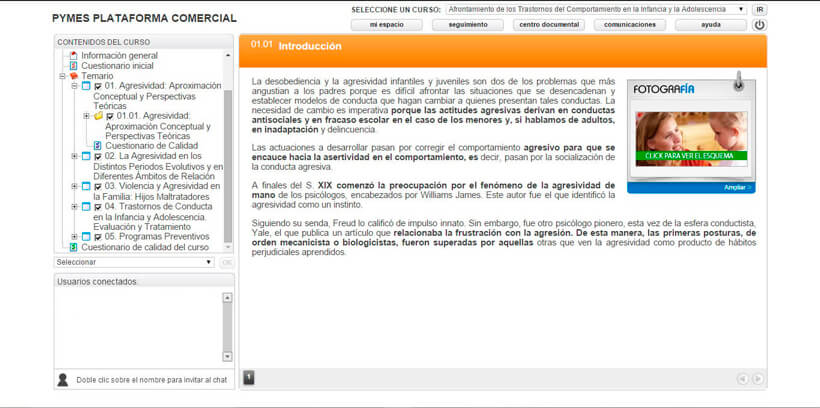Viewport: 820px width, 408px height.
Task: Open Cuestionario de calidad del curso item
Action: [145, 247]
